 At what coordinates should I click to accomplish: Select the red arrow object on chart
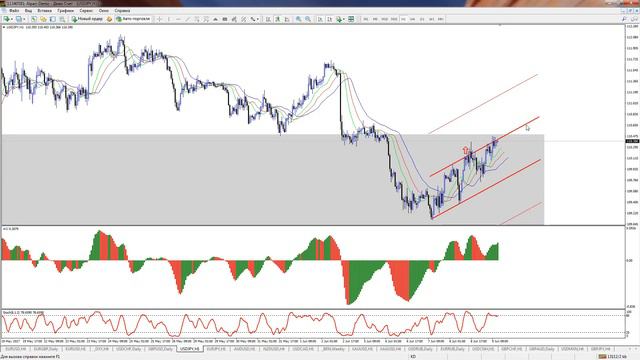point(466,150)
